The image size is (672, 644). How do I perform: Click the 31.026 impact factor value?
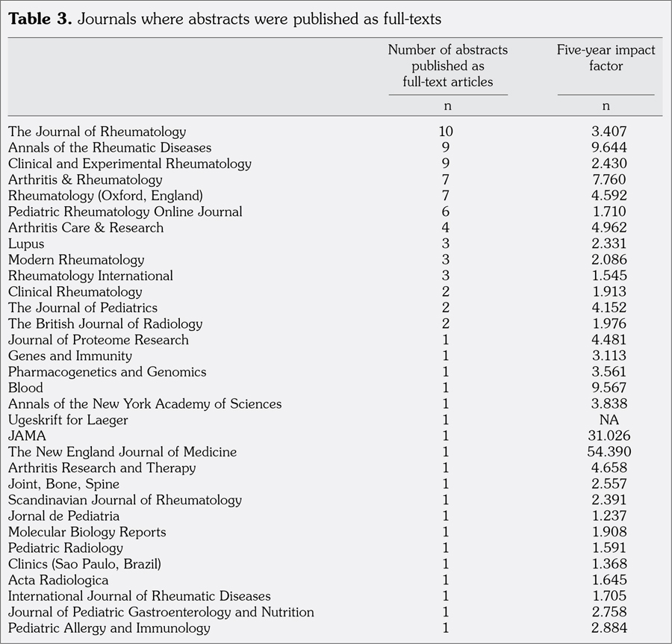tap(606, 436)
